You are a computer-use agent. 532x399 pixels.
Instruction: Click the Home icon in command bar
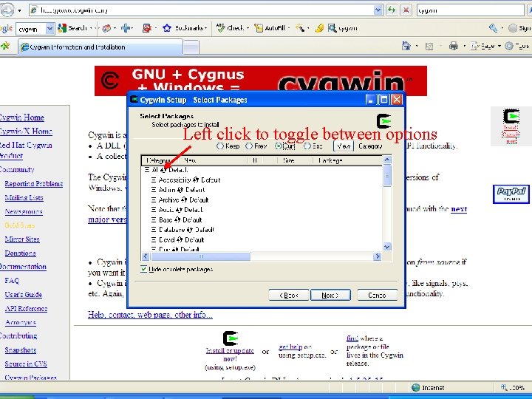pyautogui.click(x=406, y=46)
